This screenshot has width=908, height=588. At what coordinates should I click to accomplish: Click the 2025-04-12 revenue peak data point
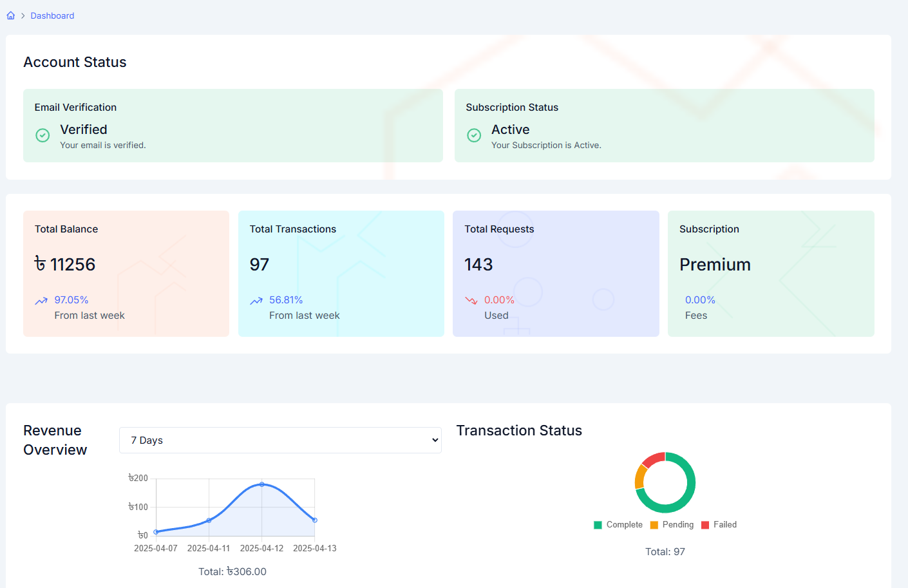click(x=261, y=484)
